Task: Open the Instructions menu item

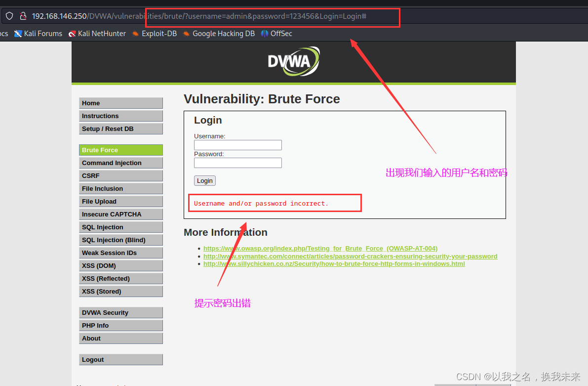Action: 121,116
